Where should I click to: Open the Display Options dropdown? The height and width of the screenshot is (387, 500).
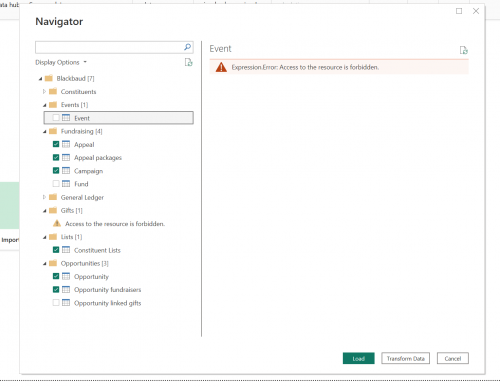61,62
